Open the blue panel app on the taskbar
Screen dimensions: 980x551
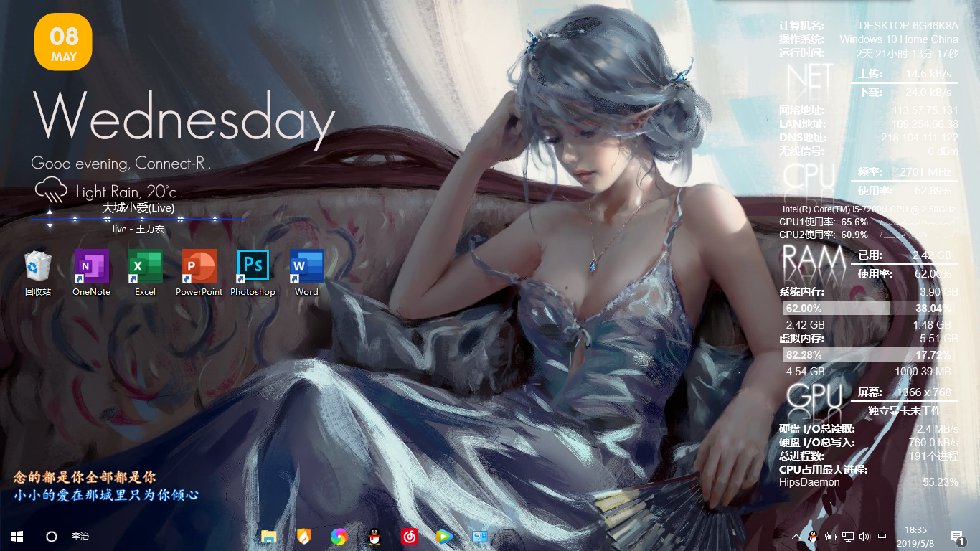pos(479,536)
